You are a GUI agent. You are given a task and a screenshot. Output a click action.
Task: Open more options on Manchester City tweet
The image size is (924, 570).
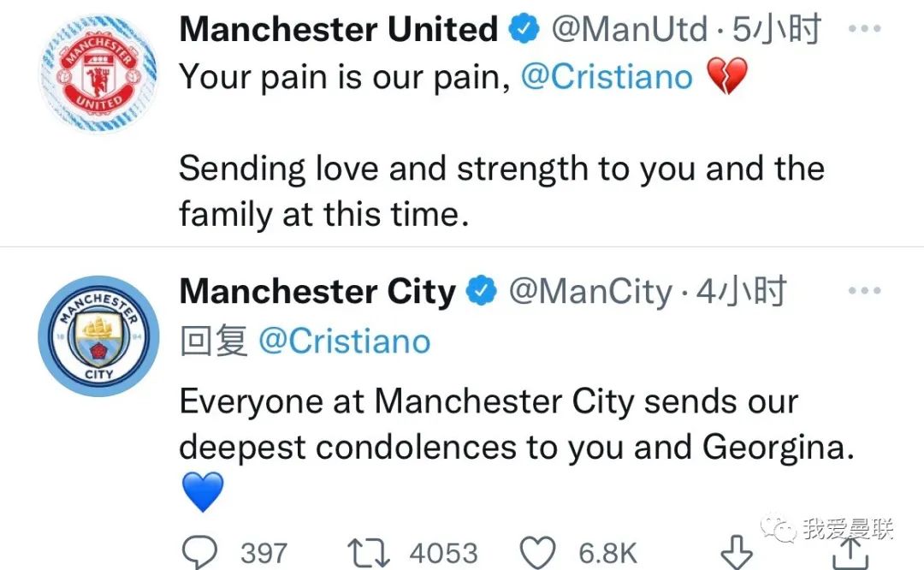(864, 291)
